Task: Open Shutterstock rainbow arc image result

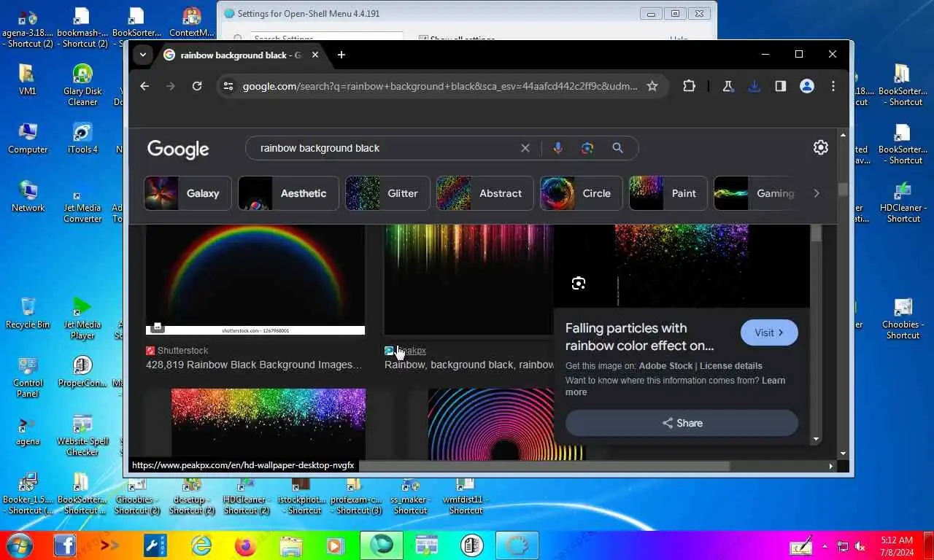Action: [255, 279]
